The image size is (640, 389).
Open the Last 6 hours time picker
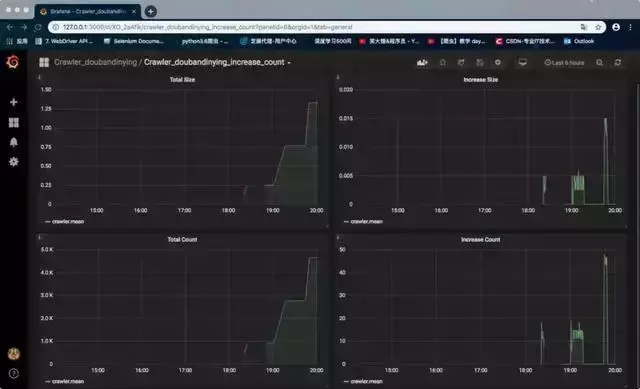(x=564, y=63)
